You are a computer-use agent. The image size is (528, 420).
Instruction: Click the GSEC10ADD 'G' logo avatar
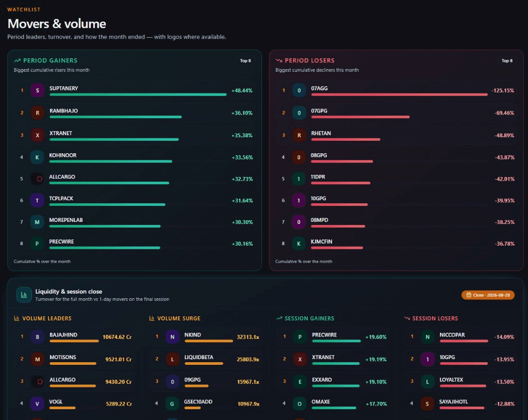click(x=172, y=404)
